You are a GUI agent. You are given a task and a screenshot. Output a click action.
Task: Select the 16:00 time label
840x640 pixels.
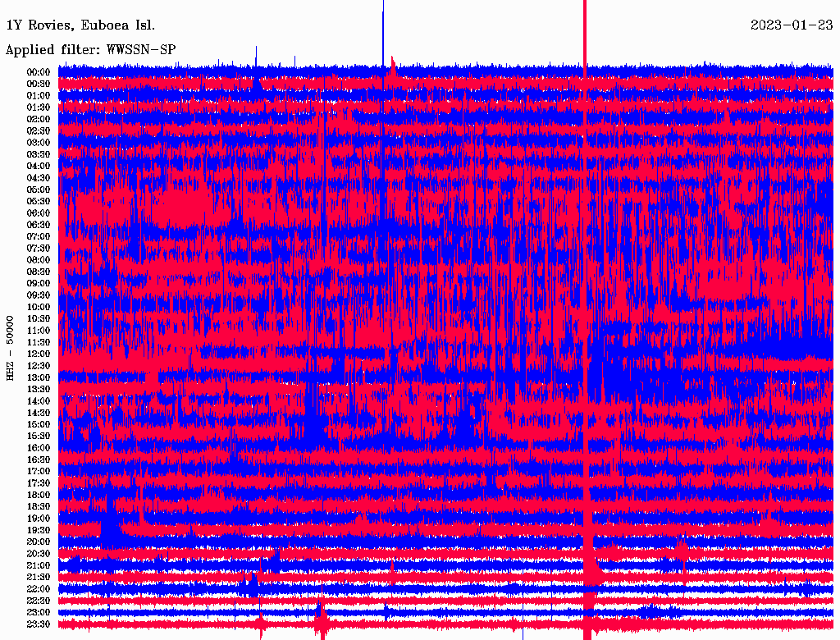(x=39, y=448)
